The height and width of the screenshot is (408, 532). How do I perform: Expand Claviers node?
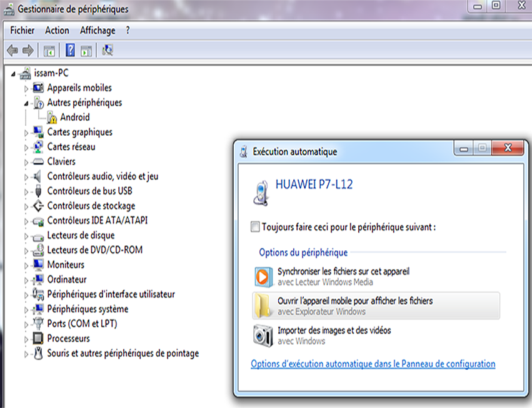26,163
